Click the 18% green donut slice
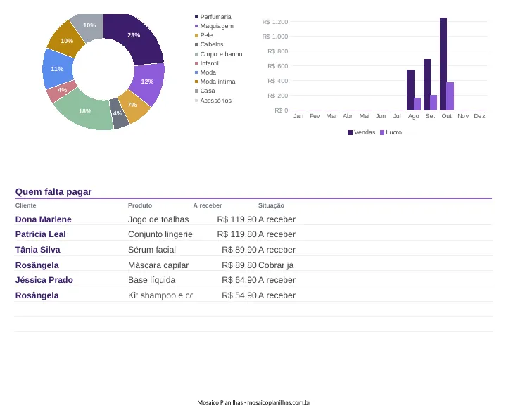The height and width of the screenshot is (420, 506). coord(84,111)
